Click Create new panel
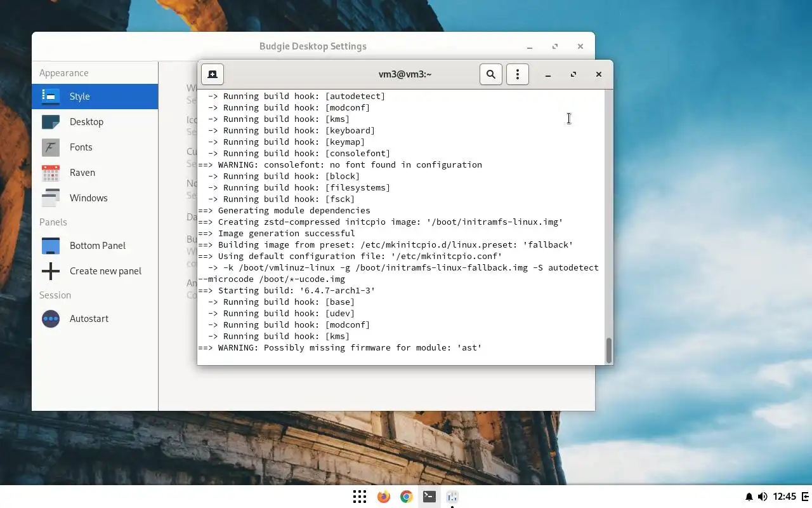The height and width of the screenshot is (508, 812). click(x=95, y=271)
